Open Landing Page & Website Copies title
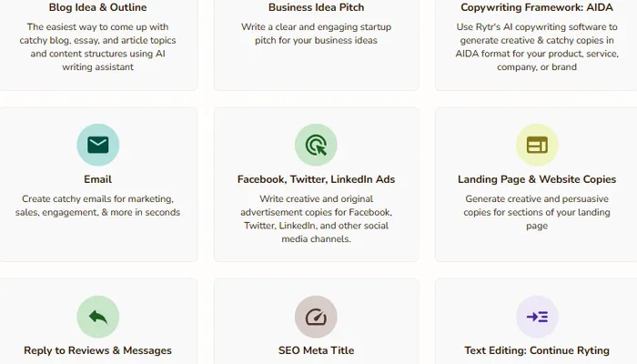Image resolution: width=637 pixels, height=364 pixels. pos(536,179)
